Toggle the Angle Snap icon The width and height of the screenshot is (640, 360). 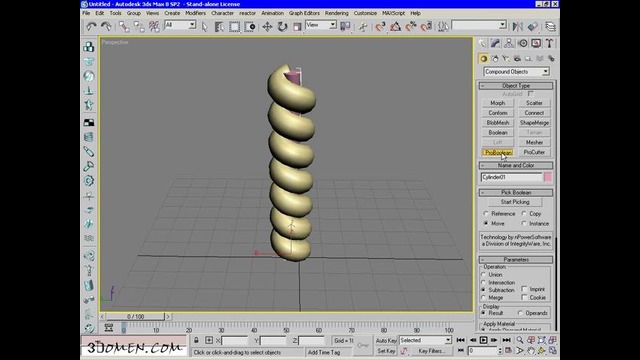pyautogui.click(x=396, y=27)
